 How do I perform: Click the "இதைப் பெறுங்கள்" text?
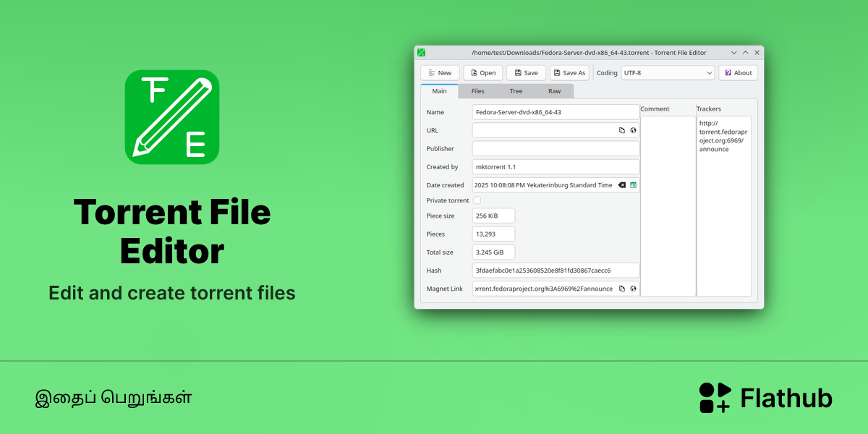[x=114, y=398]
